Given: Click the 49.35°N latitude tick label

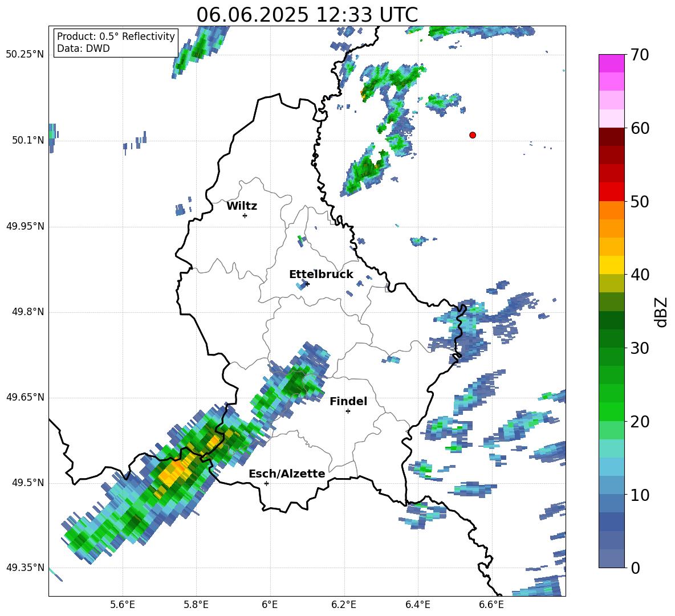Looking at the screenshot, I should click(25, 568).
